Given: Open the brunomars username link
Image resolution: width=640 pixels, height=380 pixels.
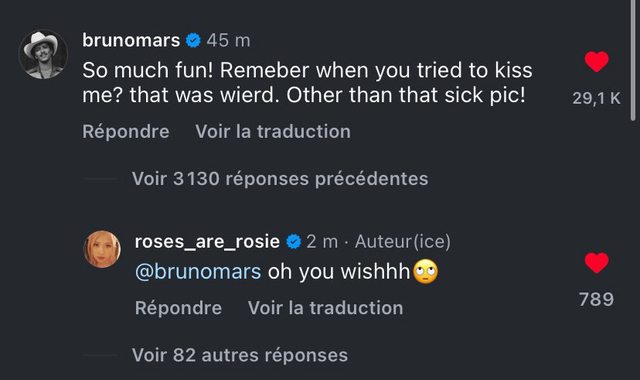Looking at the screenshot, I should [131, 40].
